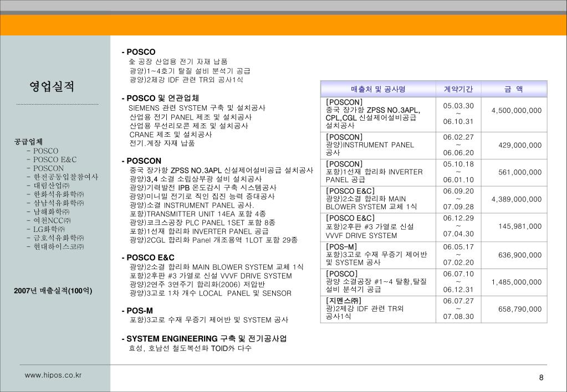Click the '- POSCO 및 연관업체' heading

pyautogui.click(x=160, y=98)
